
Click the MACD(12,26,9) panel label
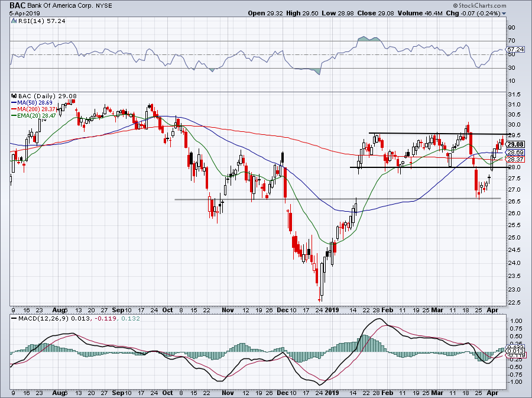43,319
